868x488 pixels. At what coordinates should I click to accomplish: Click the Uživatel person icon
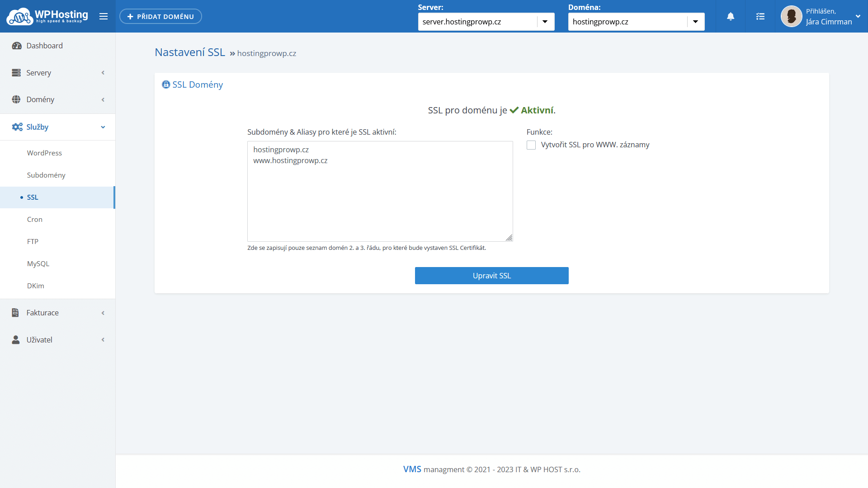[x=16, y=340]
